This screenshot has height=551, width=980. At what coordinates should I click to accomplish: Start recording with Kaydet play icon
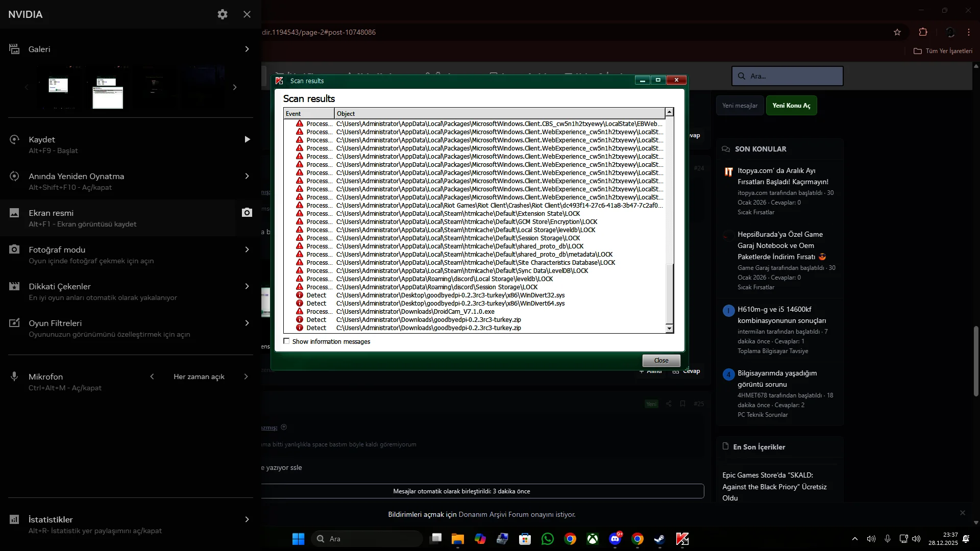coord(247,139)
